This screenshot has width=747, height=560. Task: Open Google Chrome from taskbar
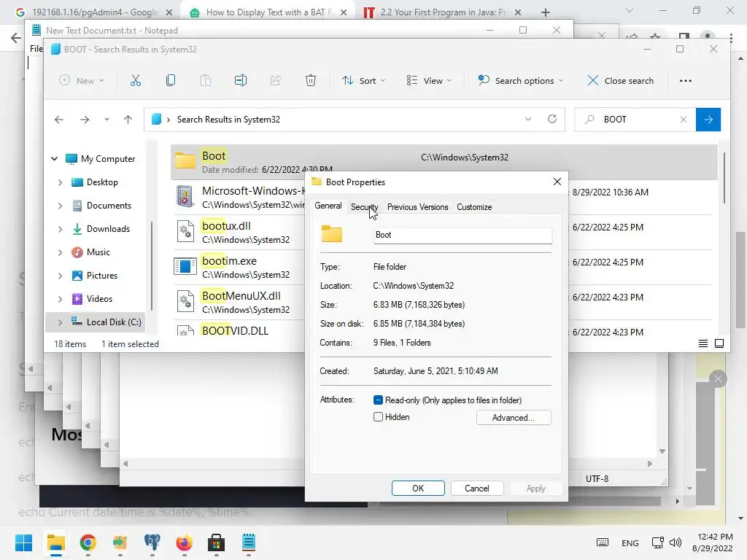click(88, 542)
